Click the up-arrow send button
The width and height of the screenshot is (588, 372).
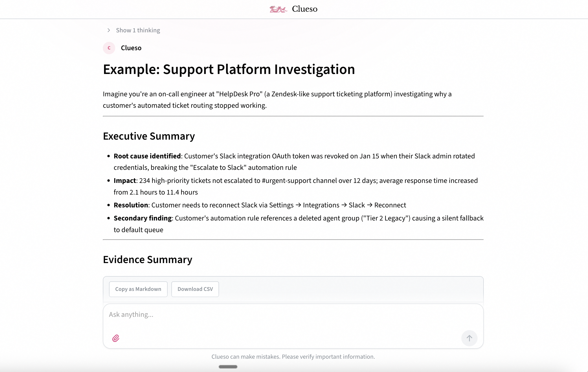tap(469, 338)
